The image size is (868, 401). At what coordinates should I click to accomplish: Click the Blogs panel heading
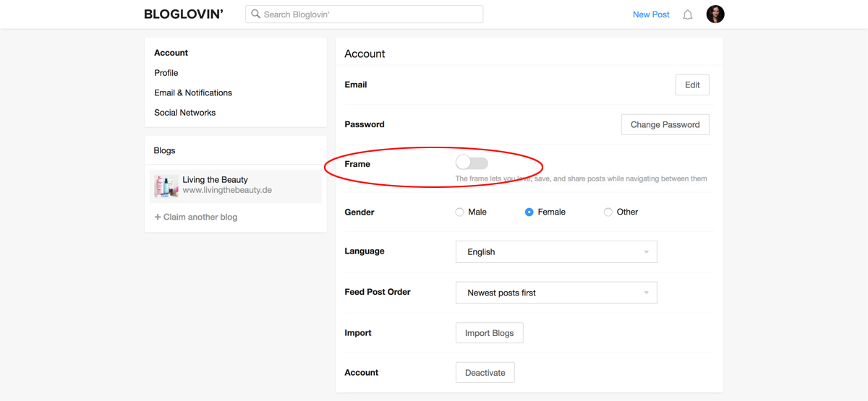pyautogui.click(x=164, y=150)
